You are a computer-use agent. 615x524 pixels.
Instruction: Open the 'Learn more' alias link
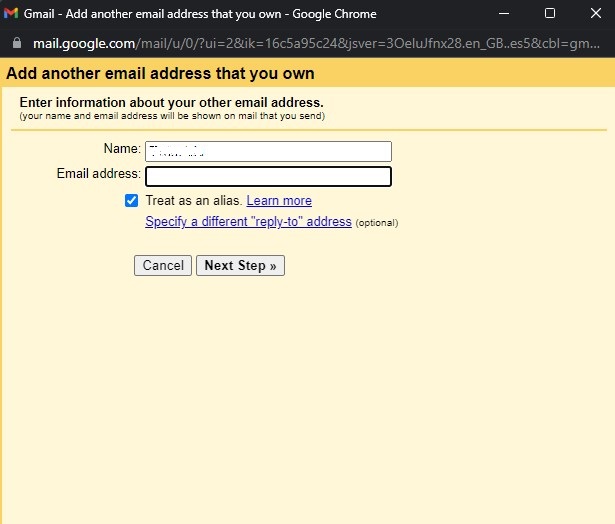click(279, 201)
